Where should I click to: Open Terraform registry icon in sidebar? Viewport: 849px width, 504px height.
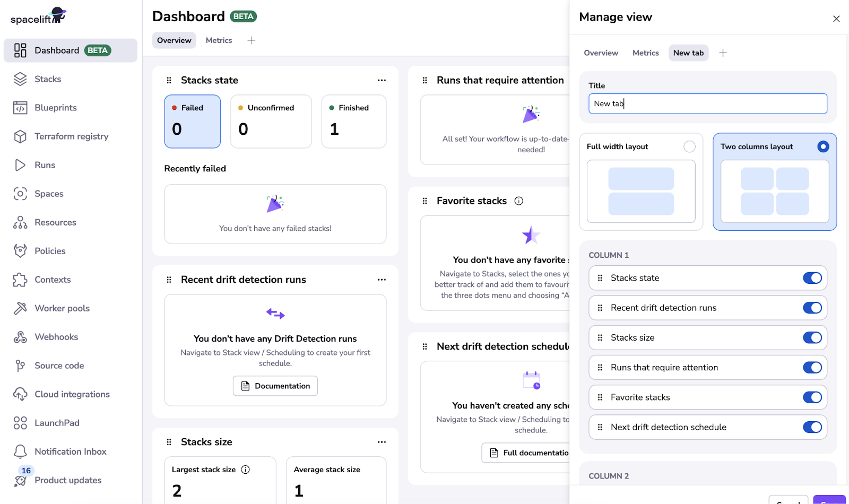tap(20, 136)
